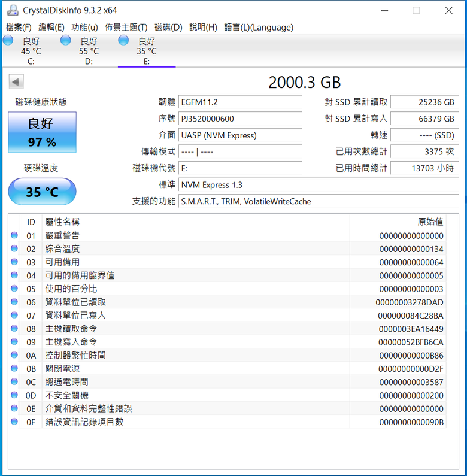Click the 已用時間總計 value 13703 小時
The image size is (467, 476).
(x=424, y=168)
